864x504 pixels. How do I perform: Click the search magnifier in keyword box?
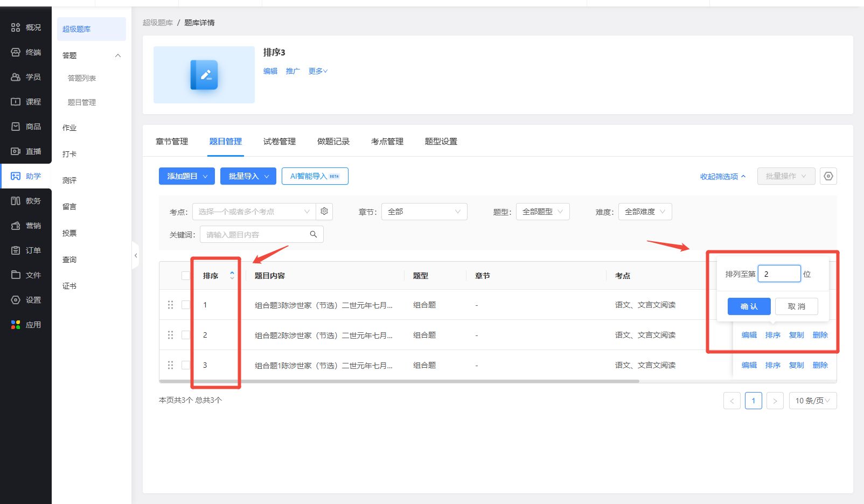313,234
